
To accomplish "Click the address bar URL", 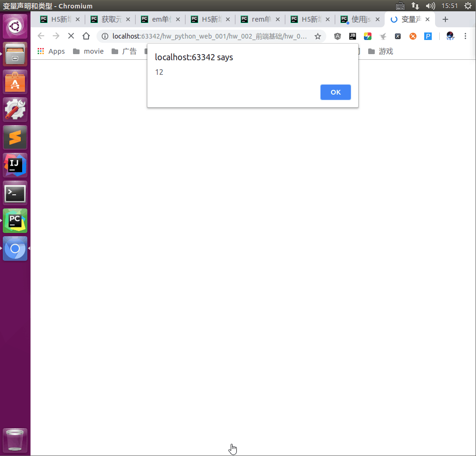I will point(210,36).
